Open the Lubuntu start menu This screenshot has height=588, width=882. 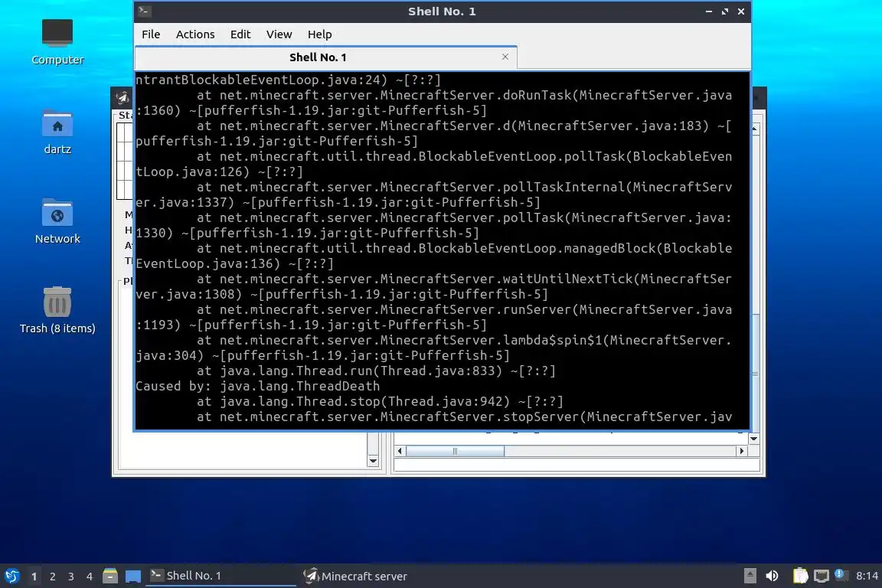[11, 577]
